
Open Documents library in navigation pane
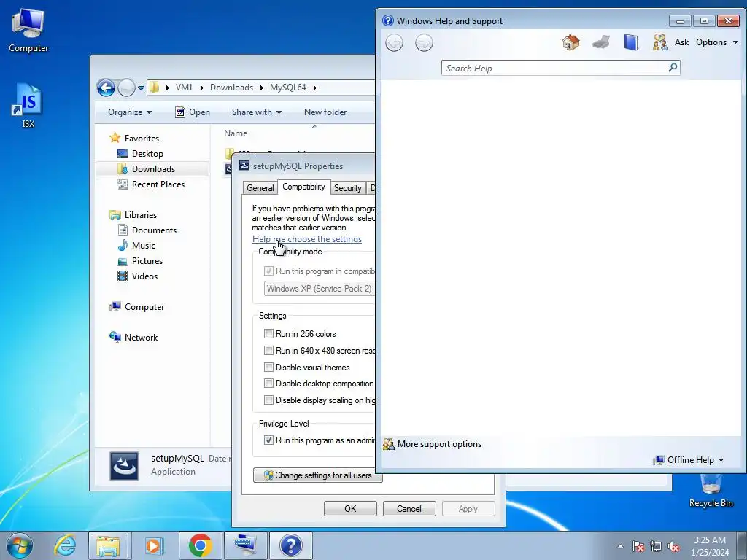pos(154,230)
